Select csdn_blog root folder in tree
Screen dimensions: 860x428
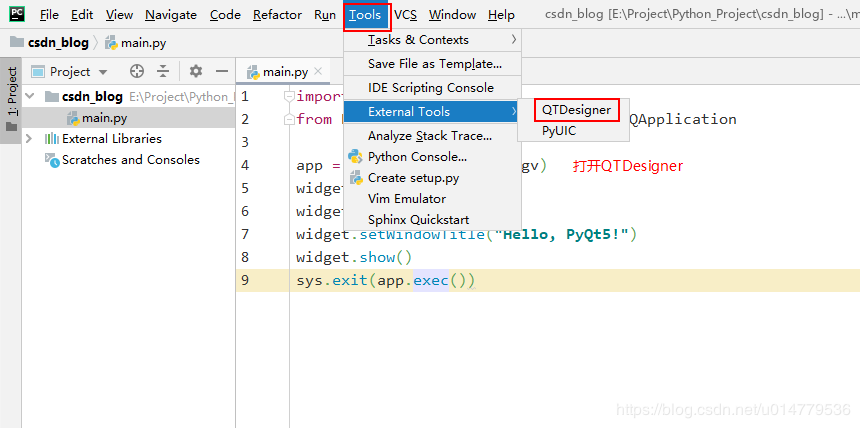92,97
